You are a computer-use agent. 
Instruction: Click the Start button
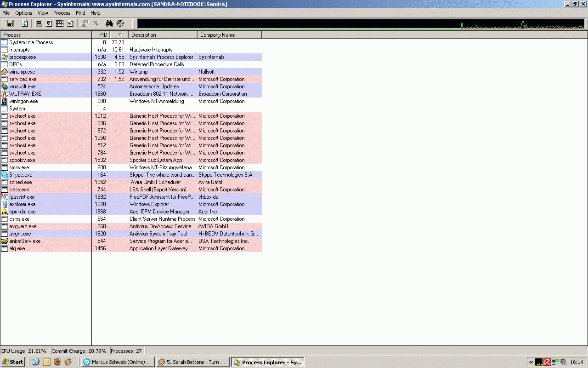coord(13,362)
